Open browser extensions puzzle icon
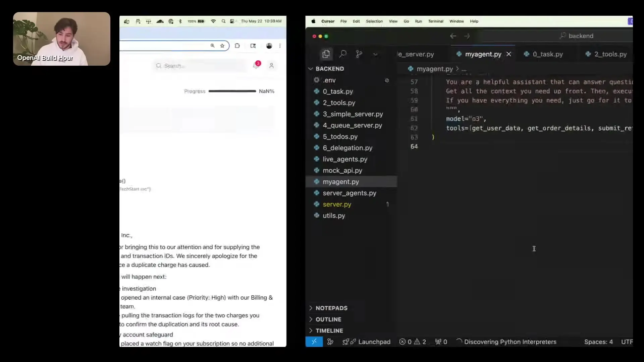Viewport: 644px width, 362px height. (237, 46)
